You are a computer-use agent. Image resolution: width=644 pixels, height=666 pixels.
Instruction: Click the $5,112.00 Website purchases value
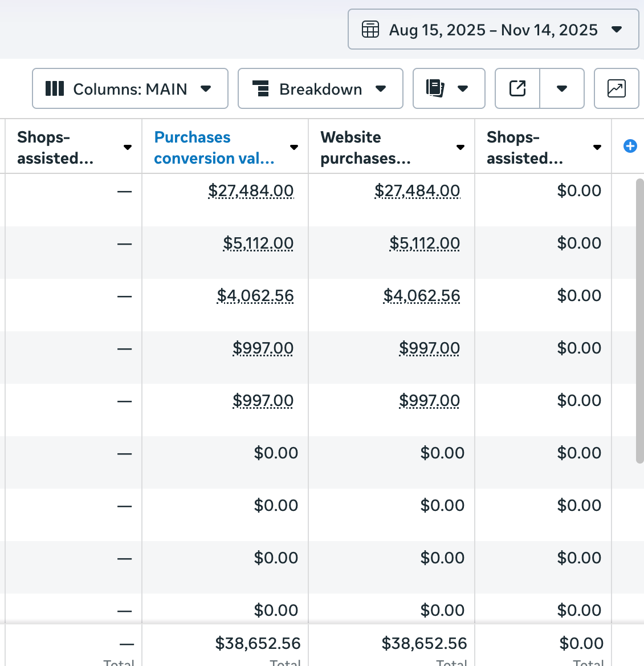[x=425, y=243]
